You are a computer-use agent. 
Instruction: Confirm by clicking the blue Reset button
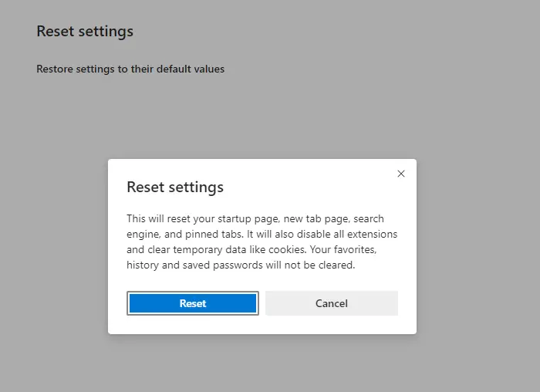[193, 303]
